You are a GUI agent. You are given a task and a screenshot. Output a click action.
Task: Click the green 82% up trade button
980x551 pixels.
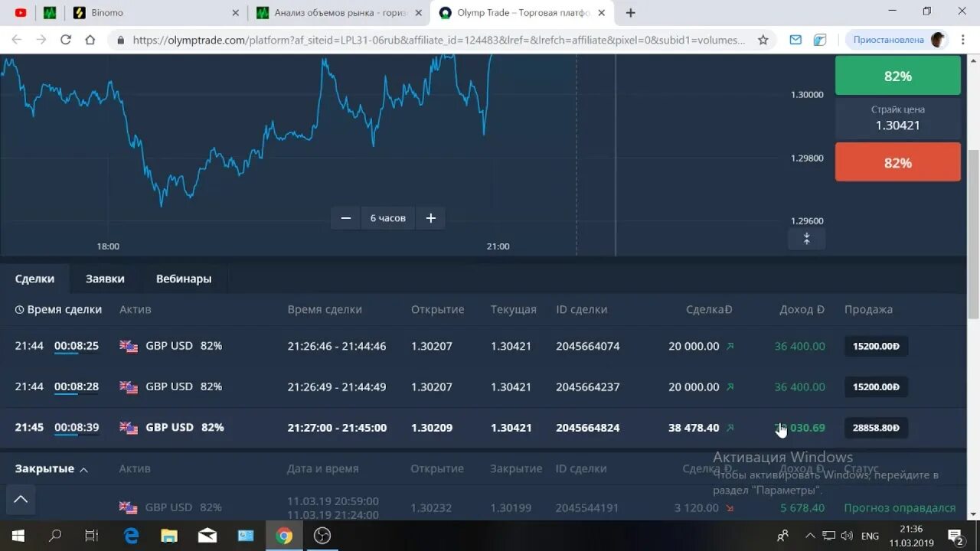[x=897, y=76]
